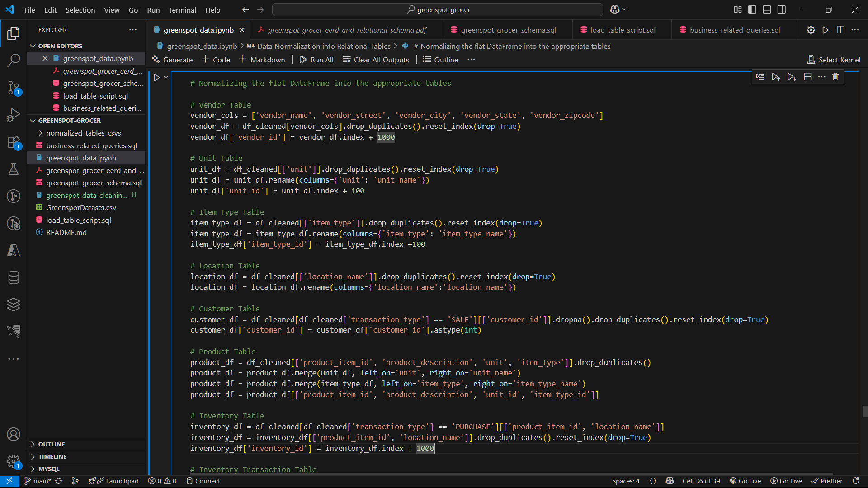This screenshot has height=488, width=868.
Task: Open remote window indicator in status bar
Action: (9, 481)
